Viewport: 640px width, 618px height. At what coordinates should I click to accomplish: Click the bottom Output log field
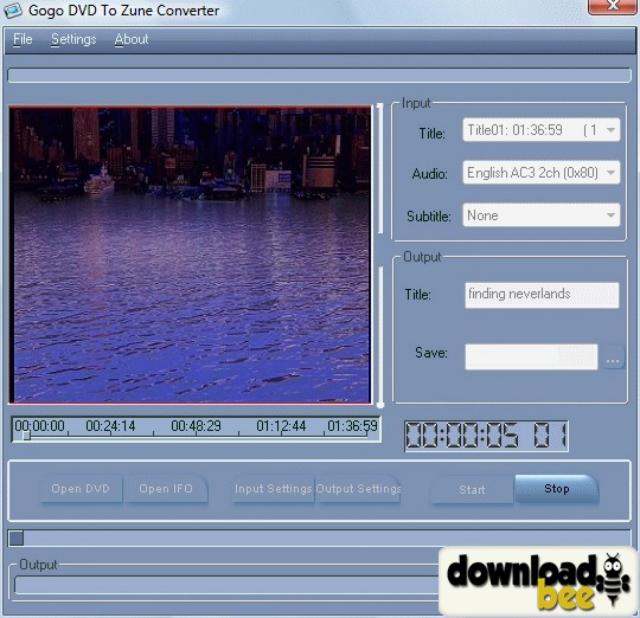tap(227, 585)
